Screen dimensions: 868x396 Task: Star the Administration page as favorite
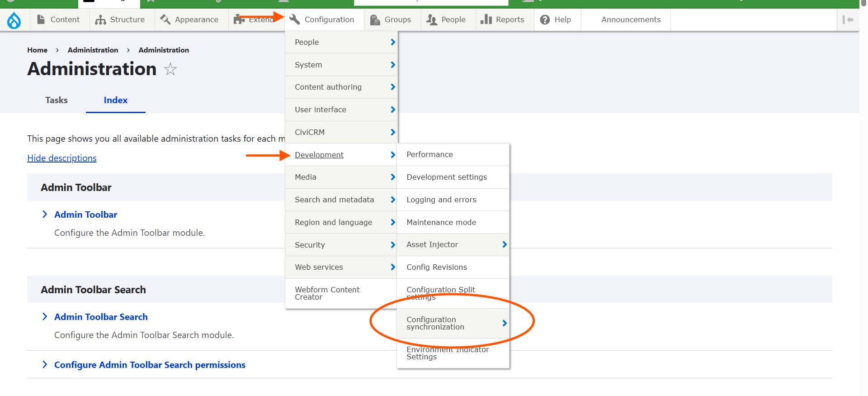[x=170, y=69]
